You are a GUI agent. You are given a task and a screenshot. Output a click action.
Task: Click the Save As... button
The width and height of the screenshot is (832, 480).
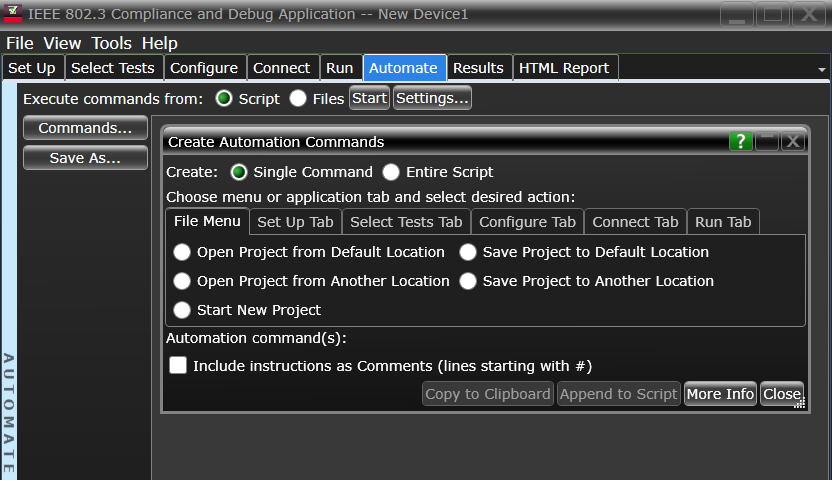point(85,158)
